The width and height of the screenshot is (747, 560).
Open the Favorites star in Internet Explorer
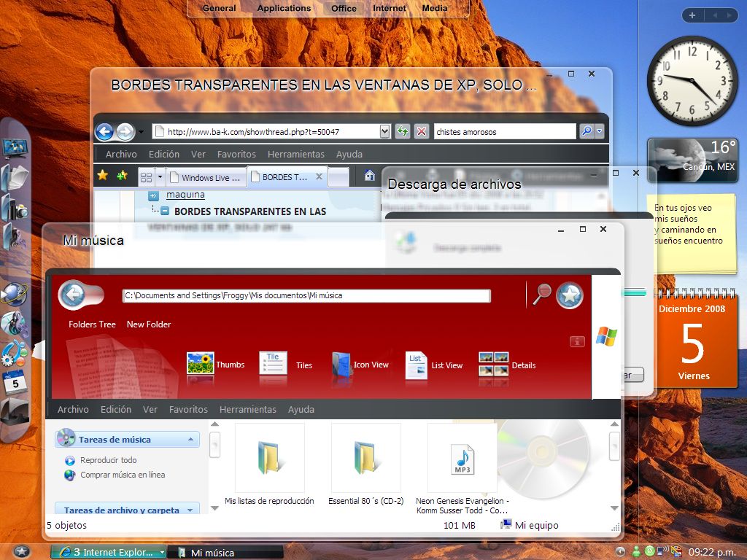[x=102, y=176]
